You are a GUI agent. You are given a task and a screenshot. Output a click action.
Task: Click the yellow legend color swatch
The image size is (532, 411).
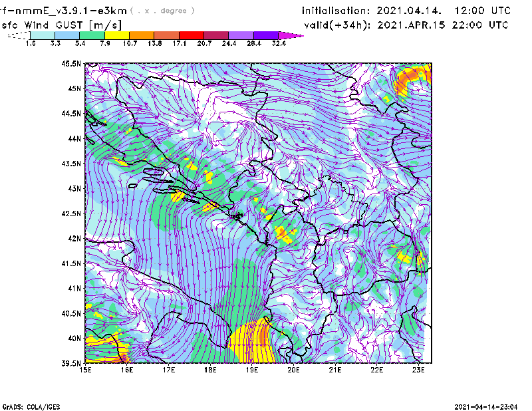pos(117,35)
